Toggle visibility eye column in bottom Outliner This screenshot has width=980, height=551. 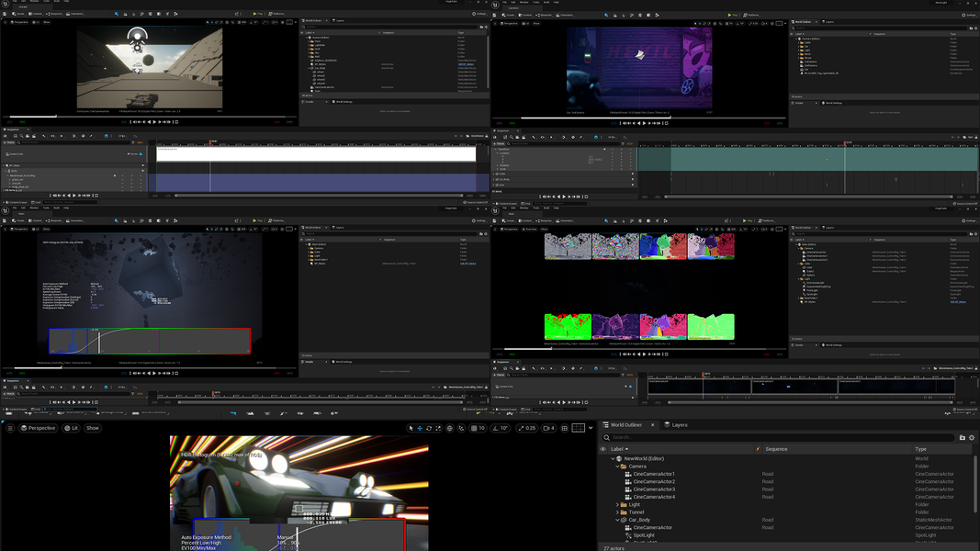coord(603,449)
